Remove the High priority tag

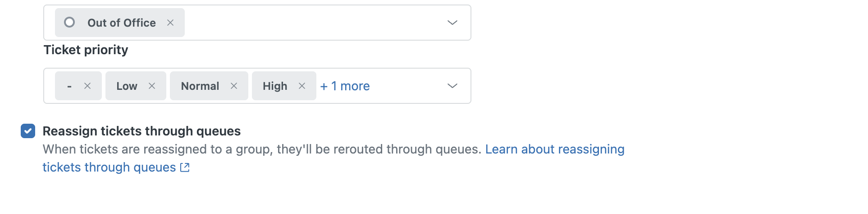pos(302,86)
